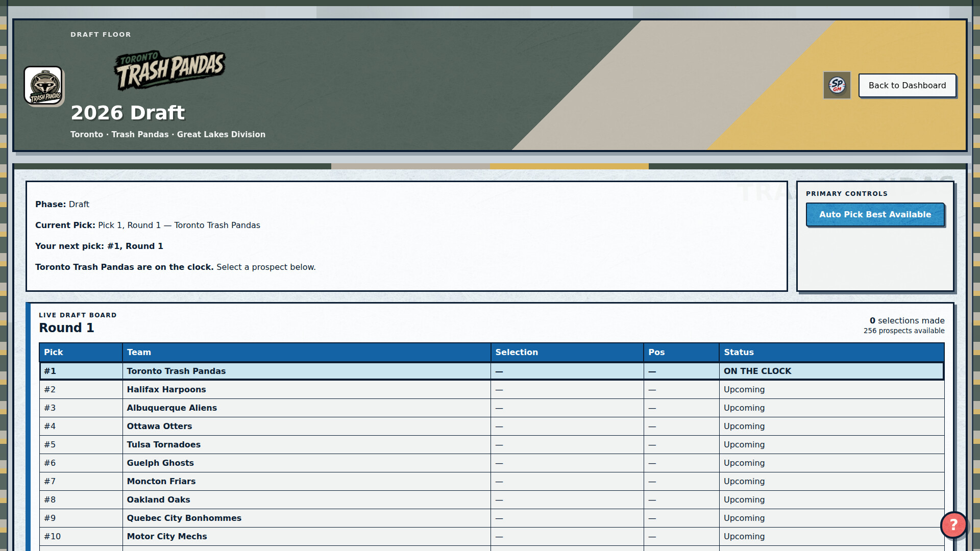Image resolution: width=980 pixels, height=551 pixels.
Task: Click the Trash Pandas raccoon team logo
Action: 43,86
